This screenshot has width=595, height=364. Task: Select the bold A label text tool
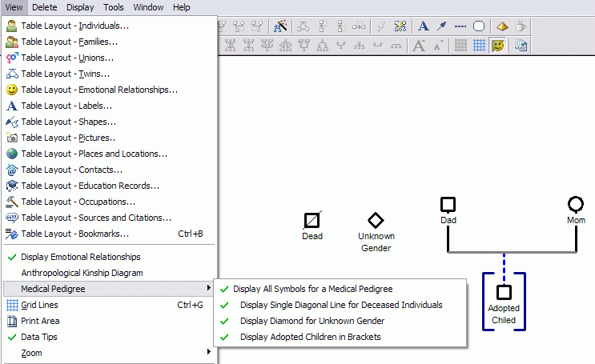click(x=424, y=26)
